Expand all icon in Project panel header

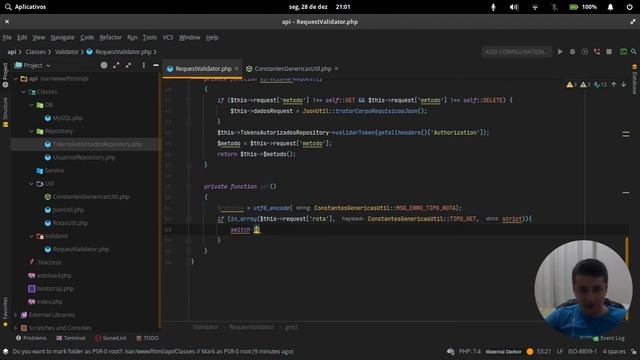116,65
